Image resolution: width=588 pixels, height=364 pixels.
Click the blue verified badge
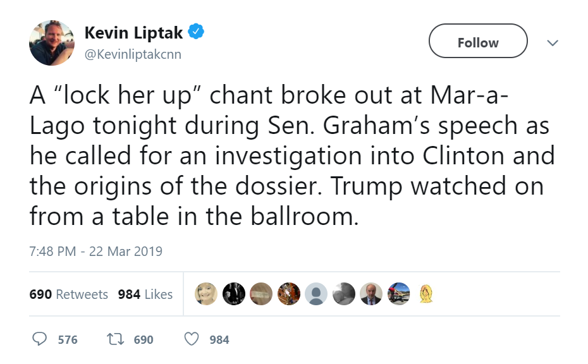point(196,32)
